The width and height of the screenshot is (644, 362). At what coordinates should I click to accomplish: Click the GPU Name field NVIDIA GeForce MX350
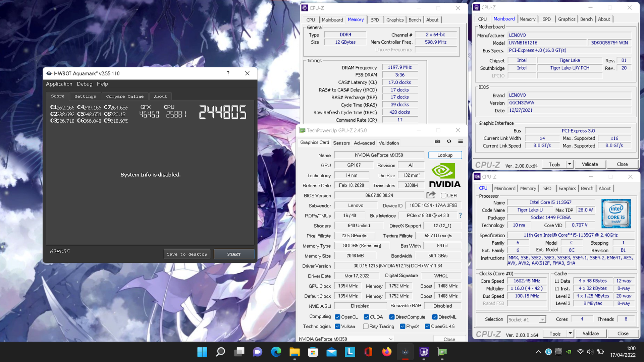pos(379,155)
